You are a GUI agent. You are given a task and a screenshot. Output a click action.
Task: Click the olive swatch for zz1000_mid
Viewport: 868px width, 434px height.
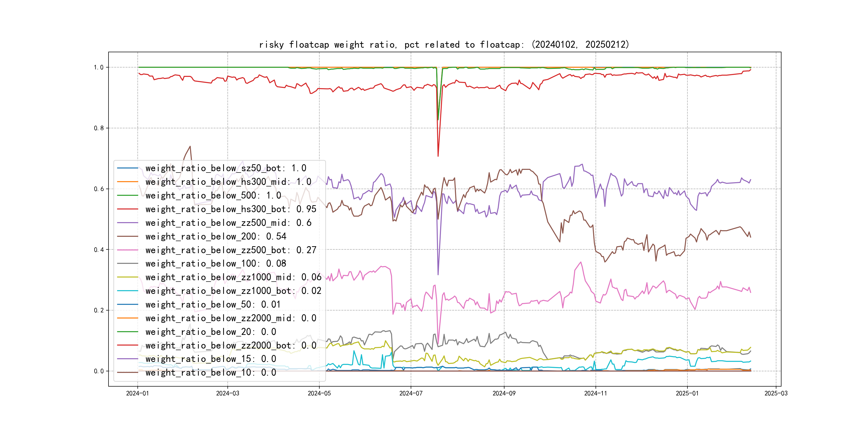pos(127,277)
